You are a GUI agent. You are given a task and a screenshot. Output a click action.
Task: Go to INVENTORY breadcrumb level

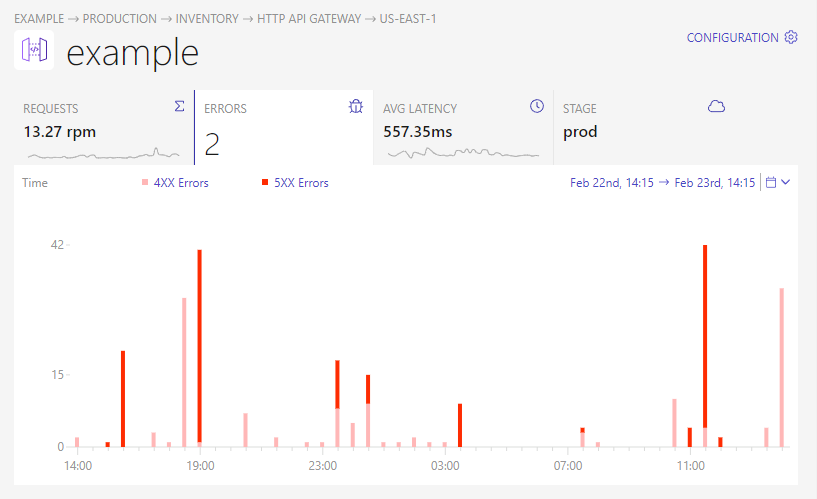click(x=207, y=19)
